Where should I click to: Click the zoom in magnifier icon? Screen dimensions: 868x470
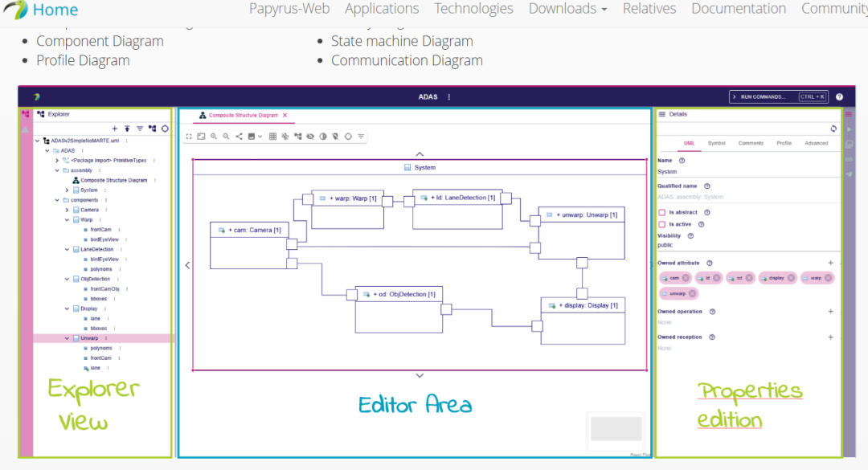coord(214,137)
